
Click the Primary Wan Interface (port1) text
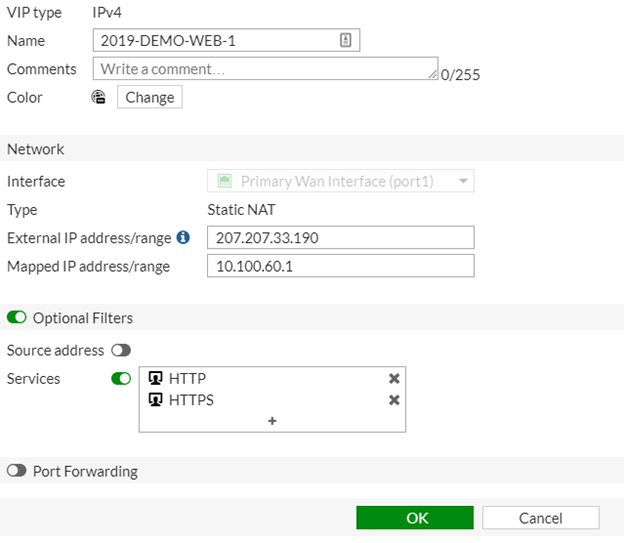click(x=337, y=182)
